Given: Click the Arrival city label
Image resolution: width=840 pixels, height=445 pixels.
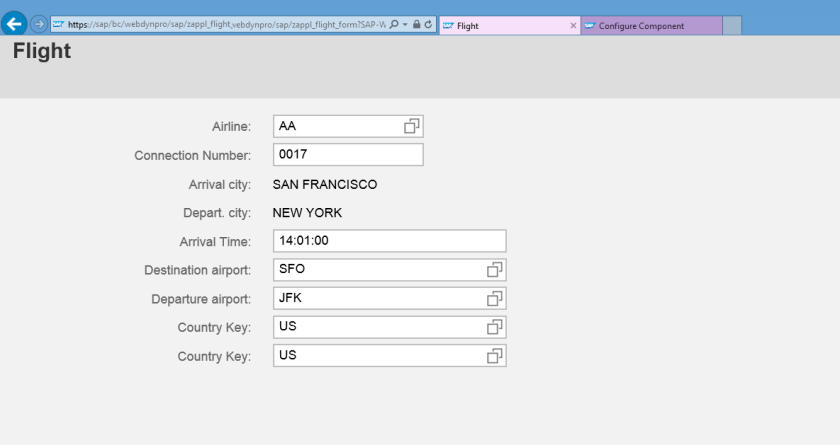Looking at the screenshot, I should tap(220, 185).
